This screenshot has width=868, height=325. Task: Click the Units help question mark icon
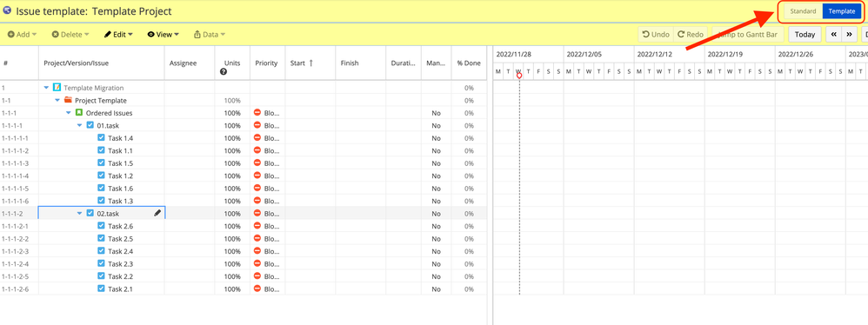[224, 72]
